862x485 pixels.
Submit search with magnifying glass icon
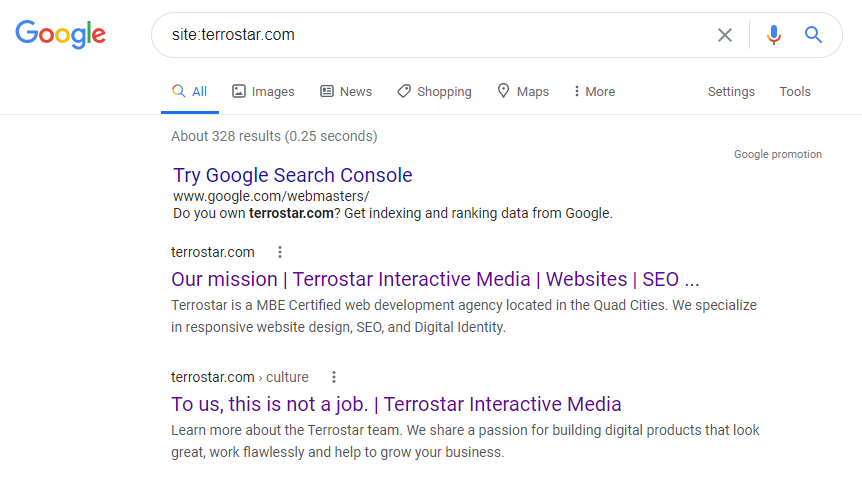(813, 35)
